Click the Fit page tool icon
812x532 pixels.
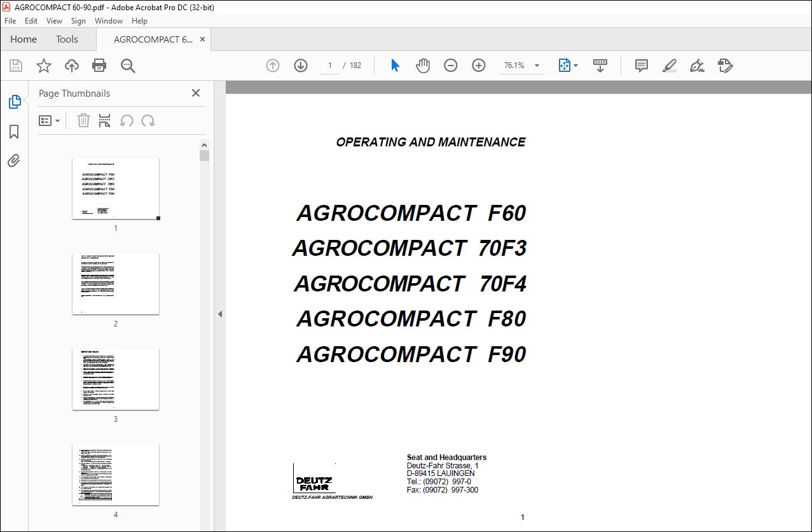pos(564,66)
